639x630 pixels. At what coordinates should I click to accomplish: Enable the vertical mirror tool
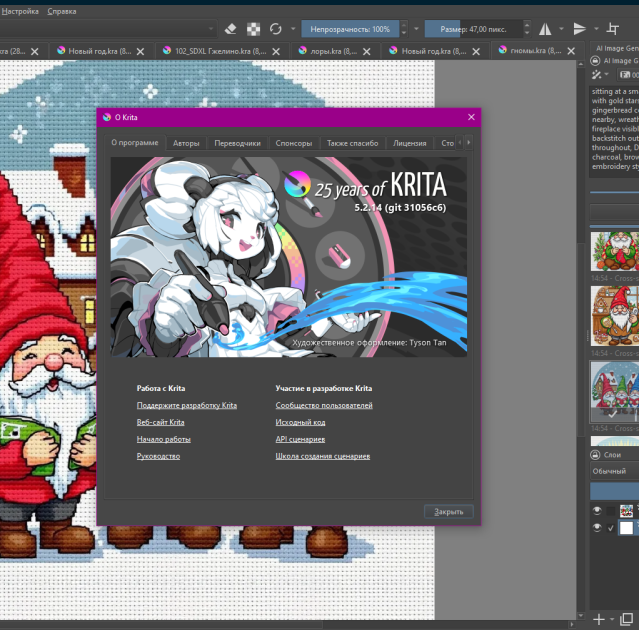point(579,29)
